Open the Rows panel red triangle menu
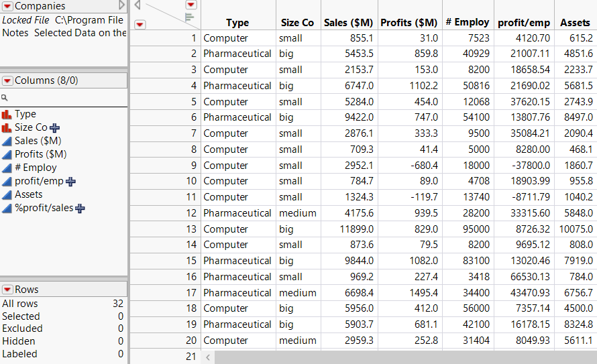The image size is (597, 364). [x=7, y=290]
